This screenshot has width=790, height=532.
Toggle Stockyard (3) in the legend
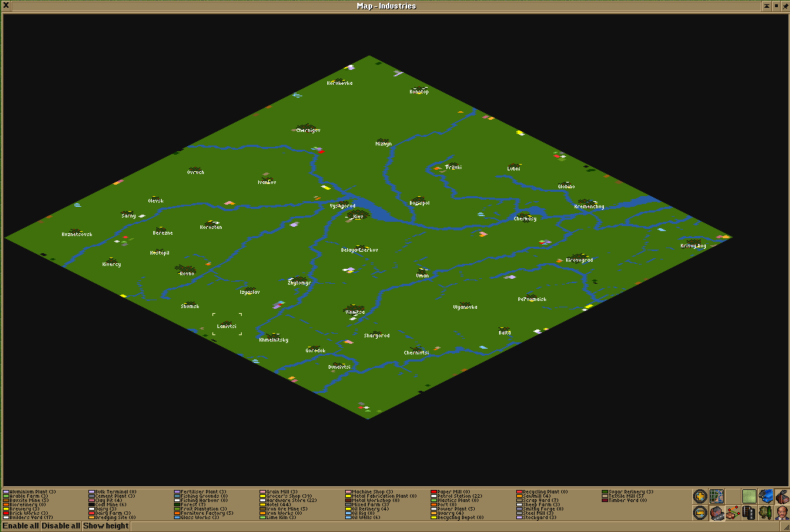coord(537,518)
